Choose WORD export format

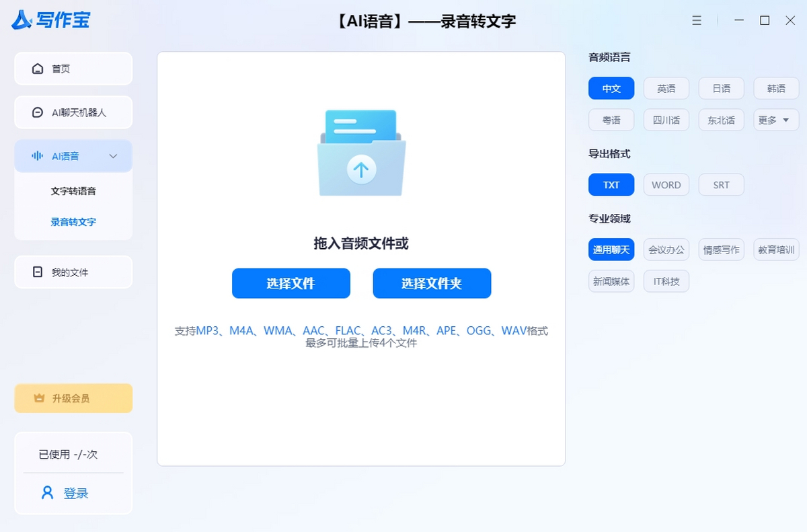[666, 185]
